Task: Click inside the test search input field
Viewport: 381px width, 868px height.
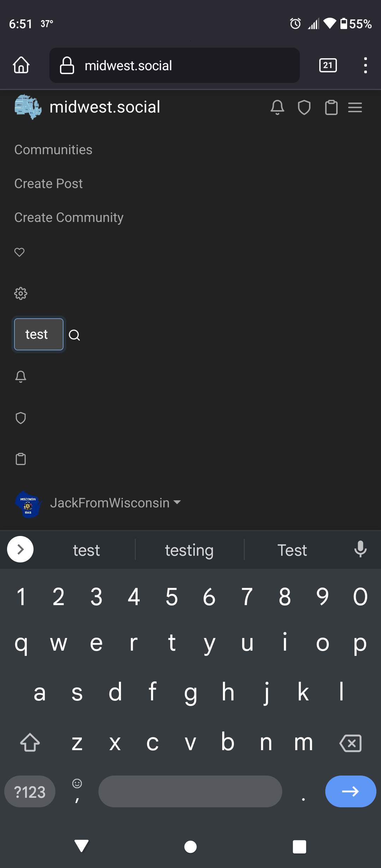Action: coord(38,334)
